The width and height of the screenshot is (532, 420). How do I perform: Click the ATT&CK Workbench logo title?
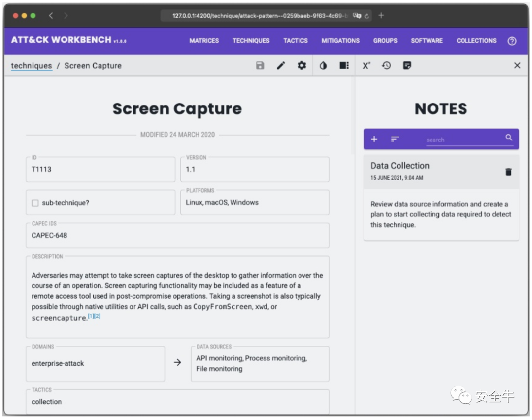coord(61,40)
